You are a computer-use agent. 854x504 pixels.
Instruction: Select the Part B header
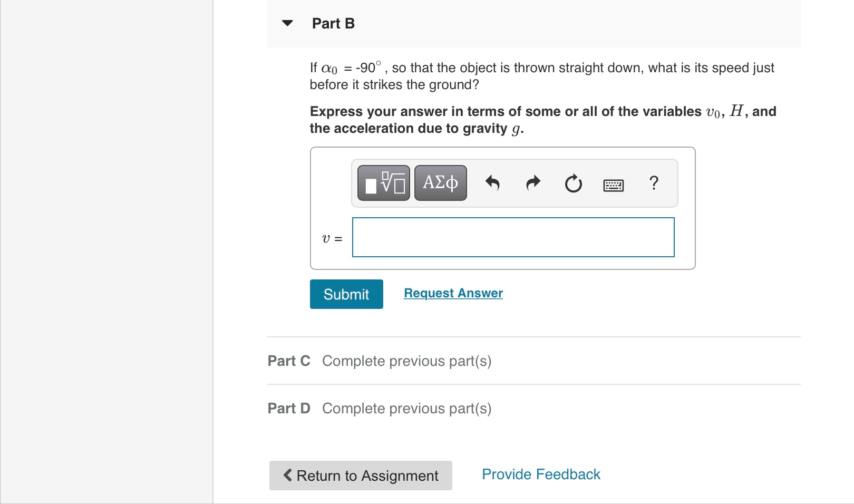333,23
